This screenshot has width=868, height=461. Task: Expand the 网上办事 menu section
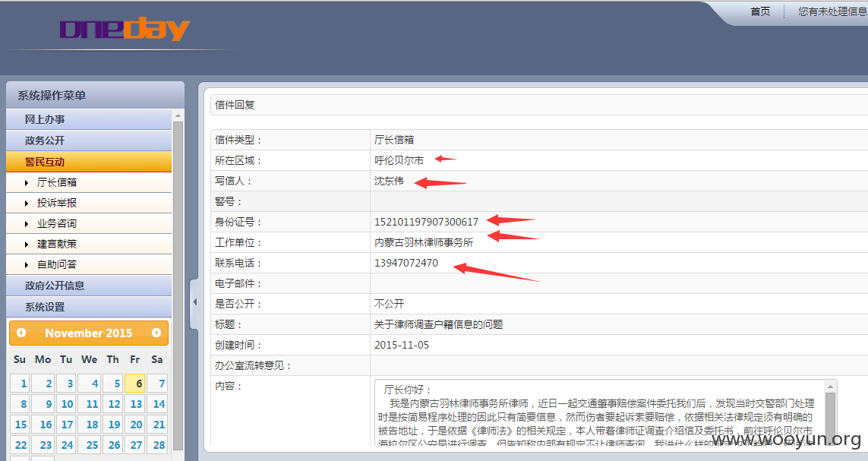(89, 119)
